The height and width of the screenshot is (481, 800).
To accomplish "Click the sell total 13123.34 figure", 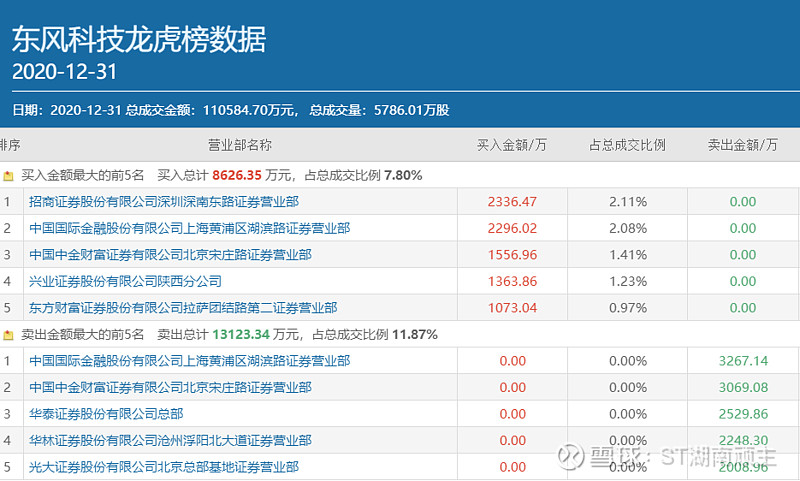I will pyautogui.click(x=241, y=335).
